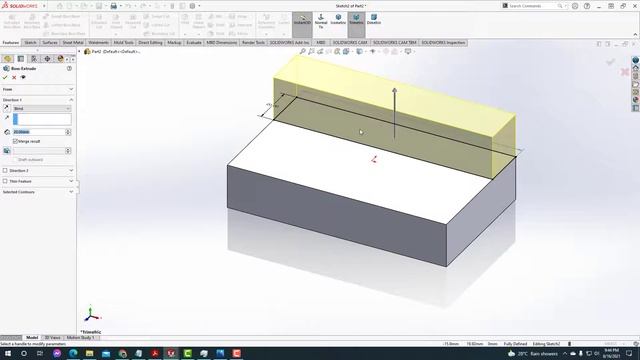Click the Normal To view button

(321, 20)
